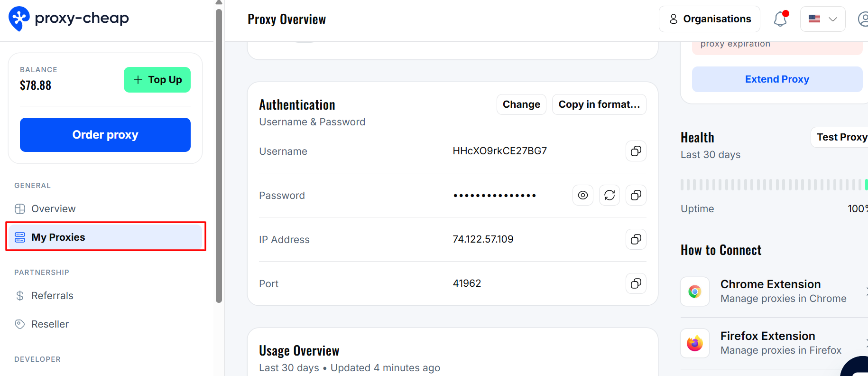The width and height of the screenshot is (868, 376).
Task: Open Reseller in the sidebar
Action: (105, 324)
